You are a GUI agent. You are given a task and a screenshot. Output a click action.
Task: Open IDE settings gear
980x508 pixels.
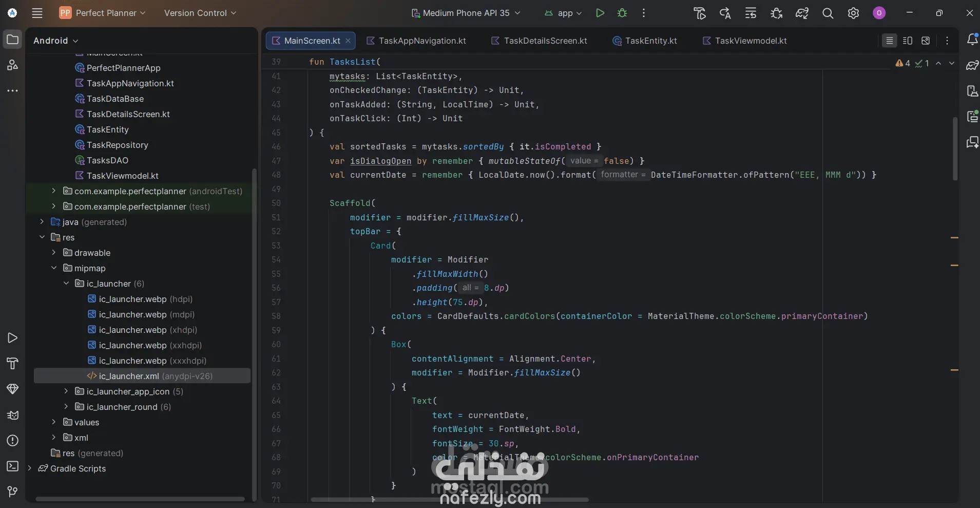tap(853, 13)
